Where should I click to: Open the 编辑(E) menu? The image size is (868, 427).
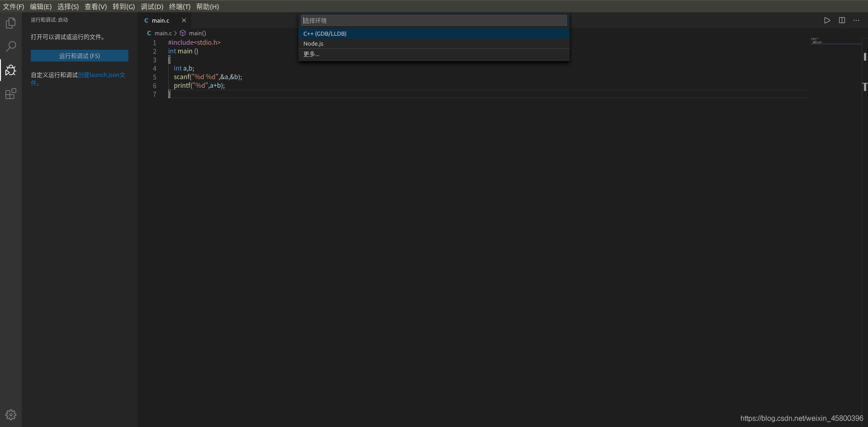point(41,6)
